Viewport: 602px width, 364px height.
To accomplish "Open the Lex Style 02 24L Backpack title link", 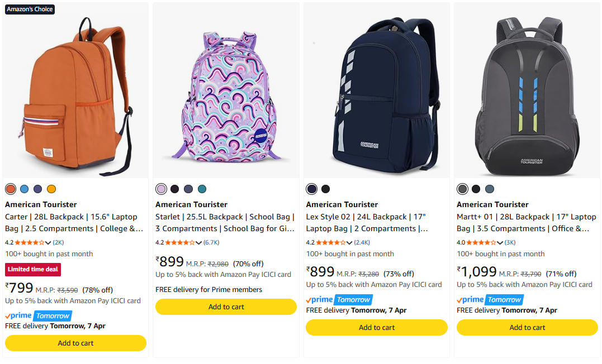I will tap(366, 222).
